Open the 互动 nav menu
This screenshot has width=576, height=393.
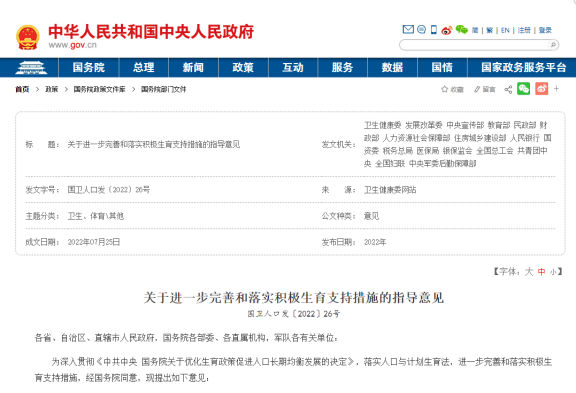(x=293, y=68)
